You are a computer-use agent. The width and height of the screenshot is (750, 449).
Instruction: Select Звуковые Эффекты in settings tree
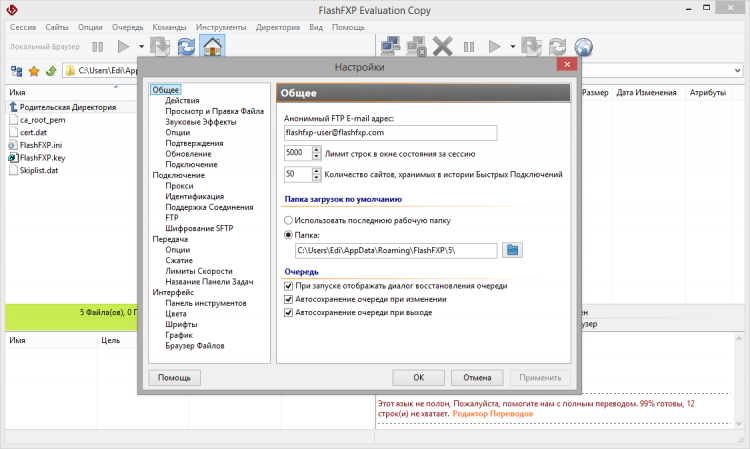pyautogui.click(x=201, y=122)
